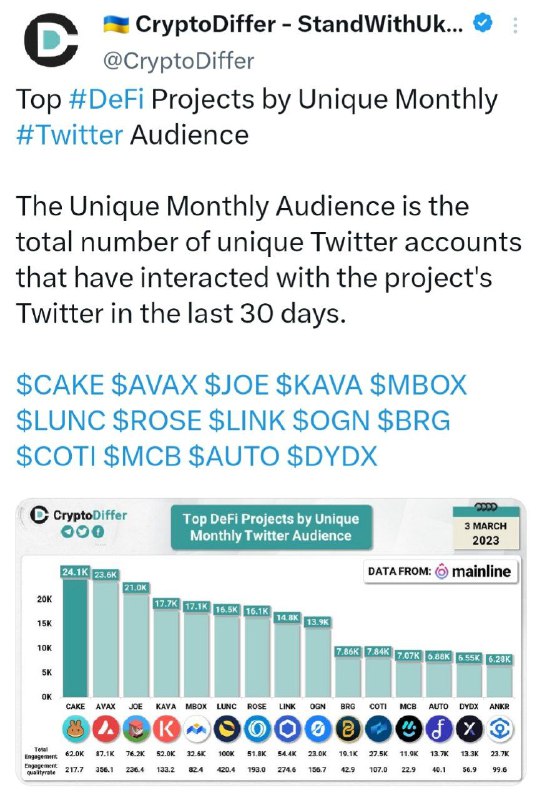Open the tweet's three-dot more options
The image size is (542, 800).
point(515,25)
